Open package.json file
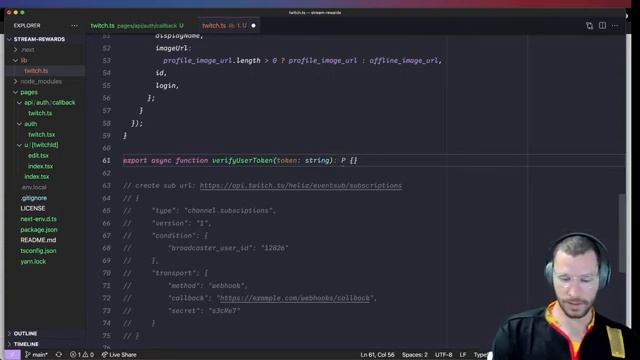640x360 pixels. 39,230
